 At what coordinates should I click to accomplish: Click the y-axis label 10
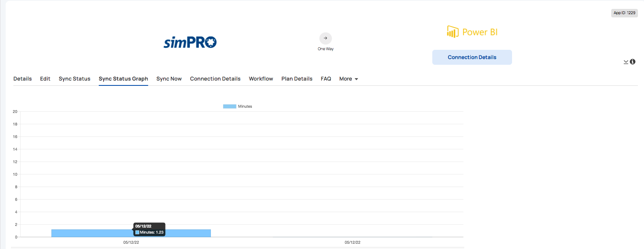(x=15, y=175)
